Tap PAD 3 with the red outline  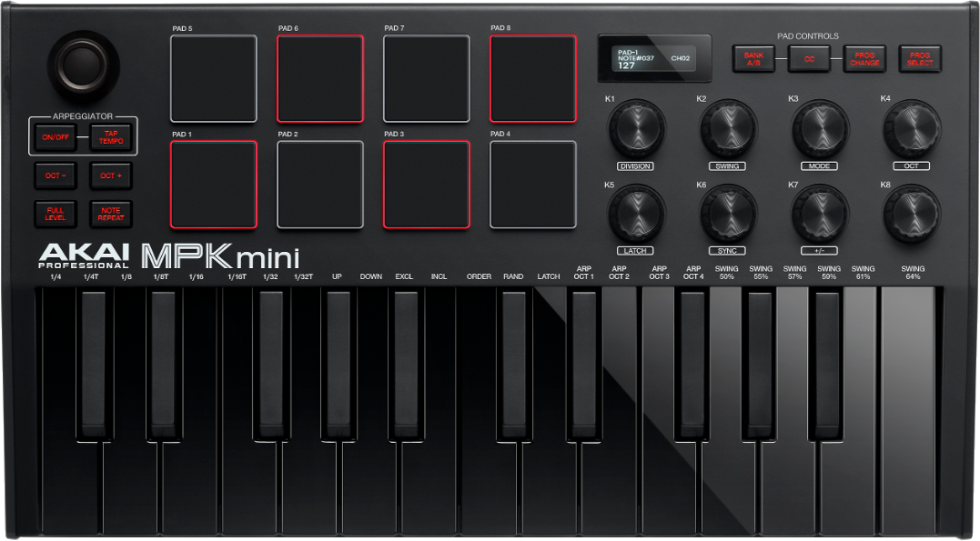point(427,185)
